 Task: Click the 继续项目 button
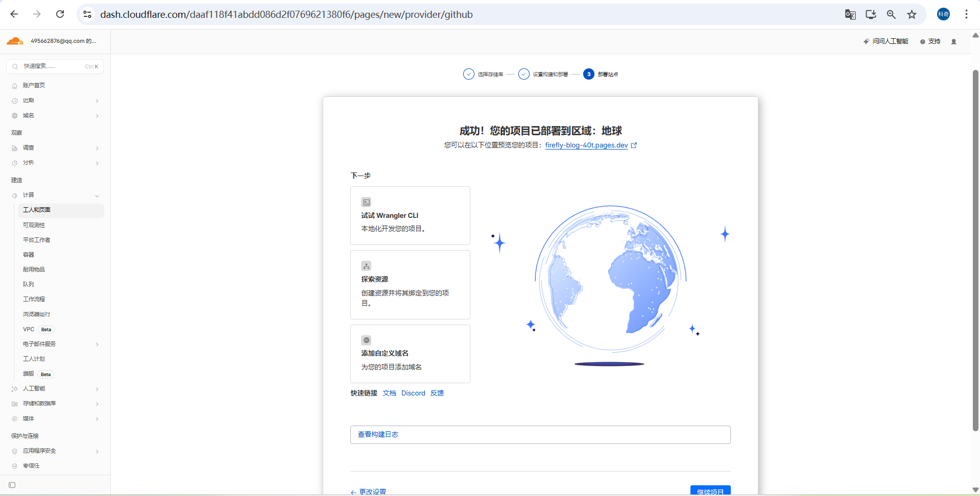click(x=710, y=490)
